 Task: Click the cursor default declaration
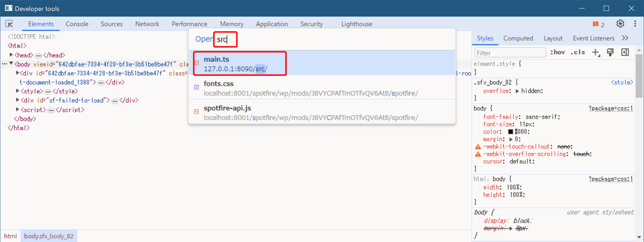[x=509, y=161]
